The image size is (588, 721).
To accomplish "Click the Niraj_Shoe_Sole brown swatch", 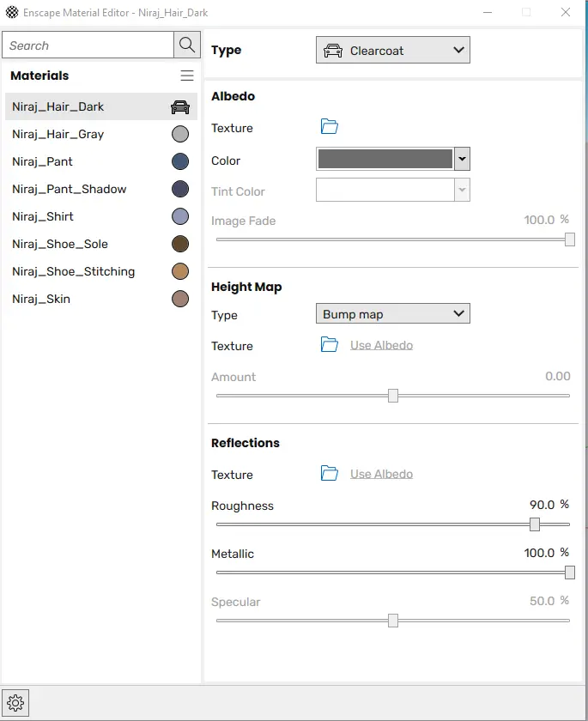I will pos(180,244).
